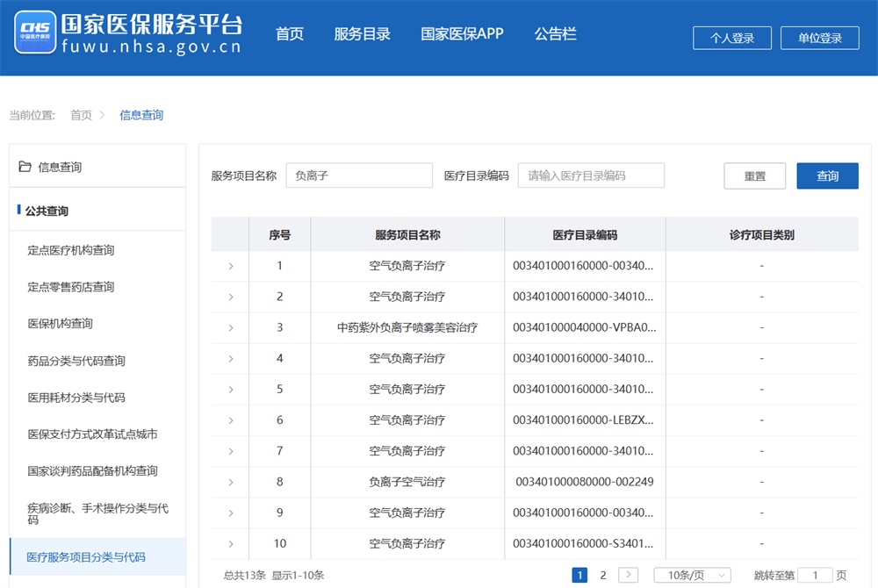The width and height of the screenshot is (878, 588).
Task: Select 服务目录 in the top navigation
Action: click(362, 33)
